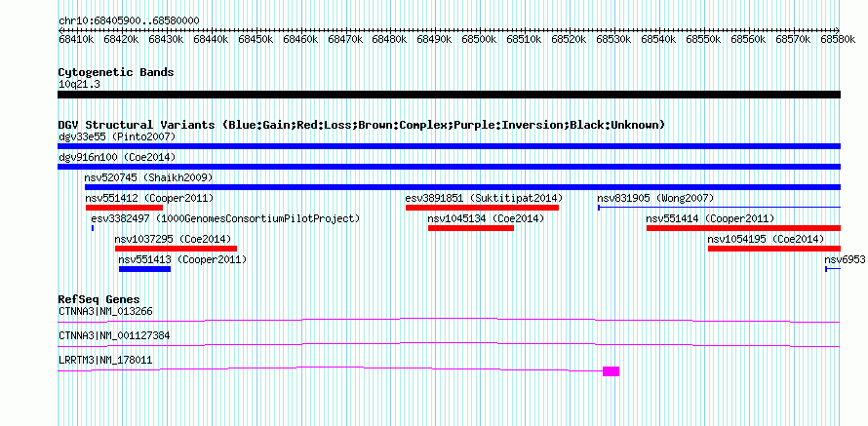Open gene label CTNNA3|NM_013266
868x426 pixels.
(x=105, y=312)
